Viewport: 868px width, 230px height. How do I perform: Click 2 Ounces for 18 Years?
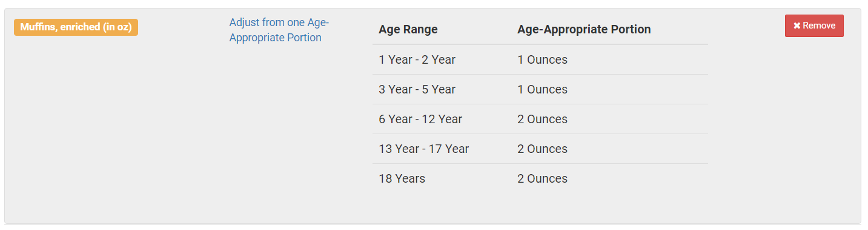542,178
